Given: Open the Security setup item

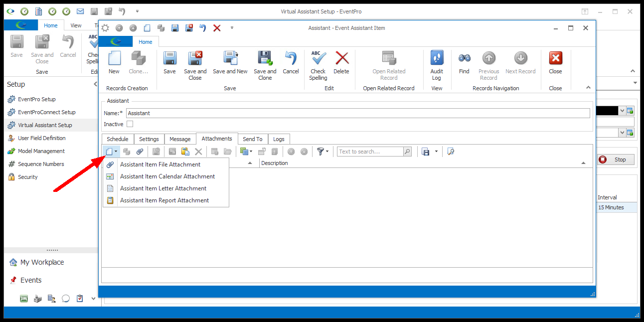Looking at the screenshot, I should (x=28, y=177).
